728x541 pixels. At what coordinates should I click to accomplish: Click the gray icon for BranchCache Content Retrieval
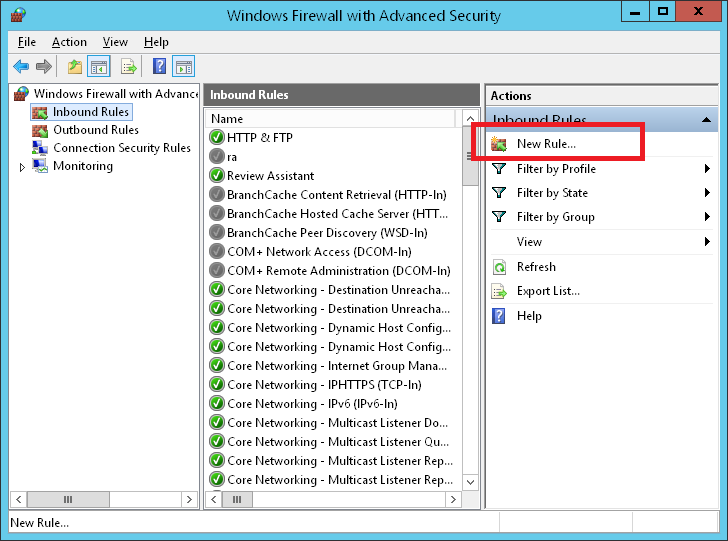pyautogui.click(x=217, y=195)
